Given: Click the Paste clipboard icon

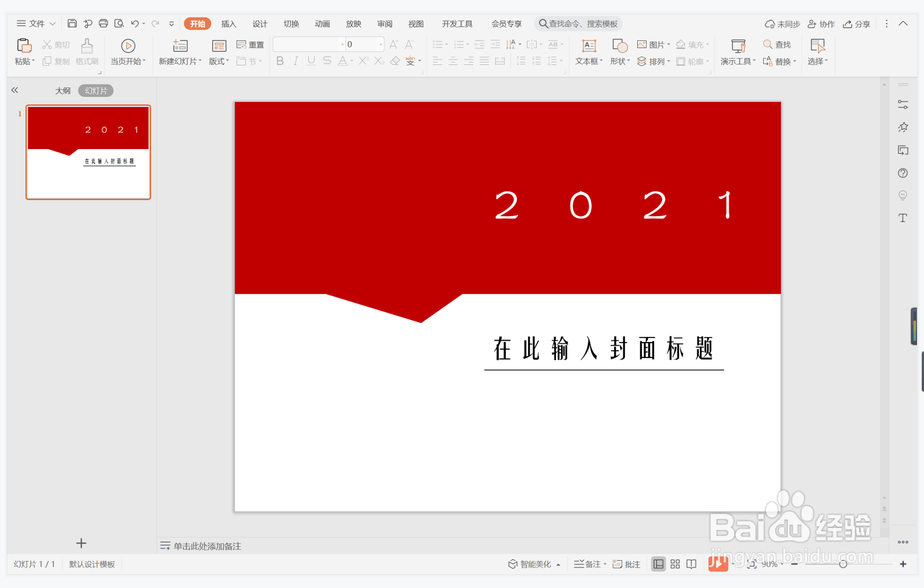Looking at the screenshot, I should [24, 45].
